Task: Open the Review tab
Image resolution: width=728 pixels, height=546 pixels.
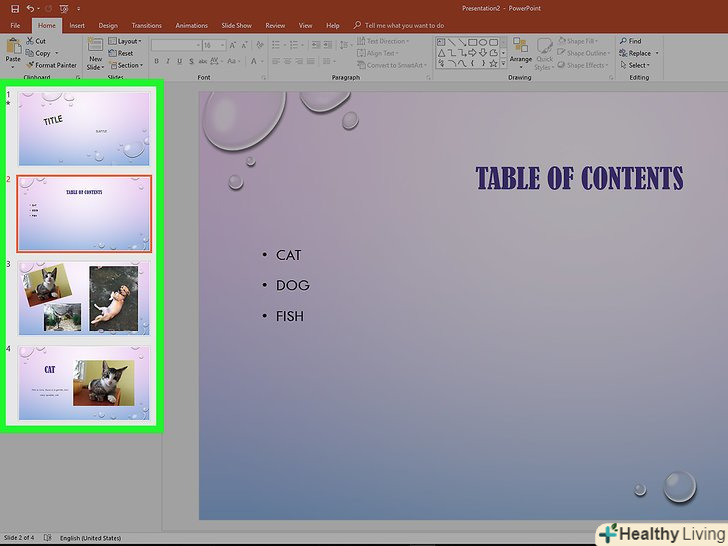Action: tap(275, 26)
